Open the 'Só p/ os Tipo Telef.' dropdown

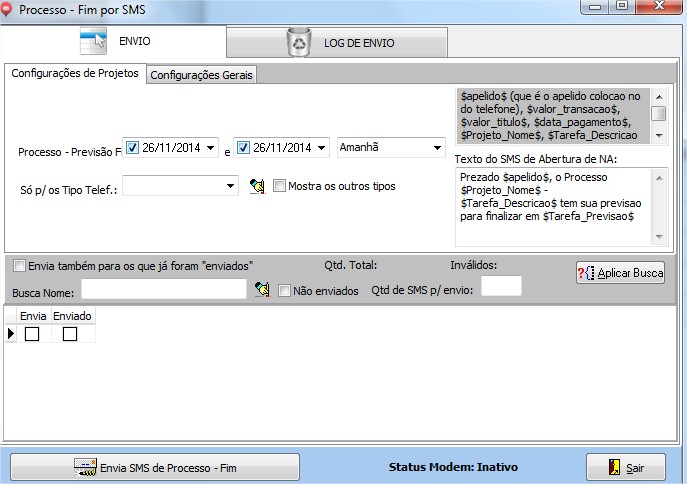231,186
